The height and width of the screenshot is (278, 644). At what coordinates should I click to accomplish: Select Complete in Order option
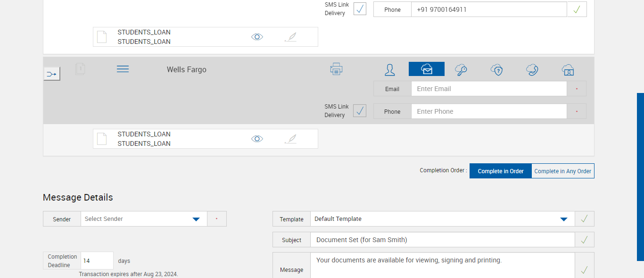[x=501, y=171]
